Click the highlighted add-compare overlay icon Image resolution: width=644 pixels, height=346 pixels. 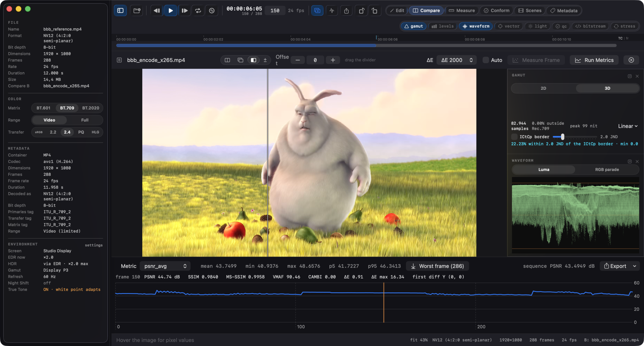coord(317,10)
